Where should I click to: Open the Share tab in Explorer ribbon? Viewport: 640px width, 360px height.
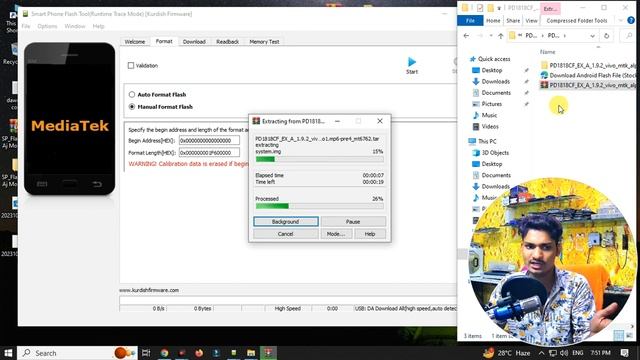[513, 20]
